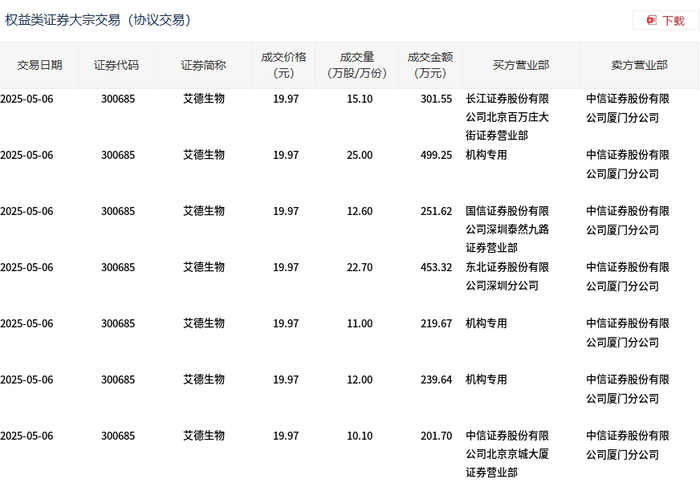Select amount cell 239.64
The image size is (700, 483).
[x=436, y=380]
